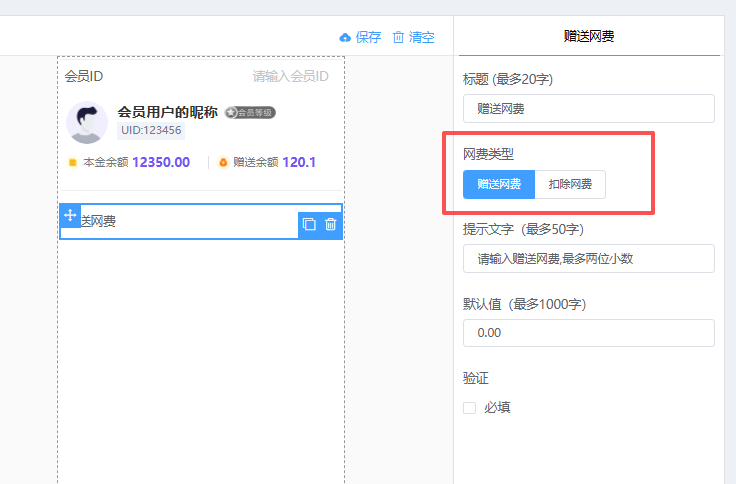Screen dimensions: 736x484
Task: Delete the selected 送网费 component
Action: (330, 224)
